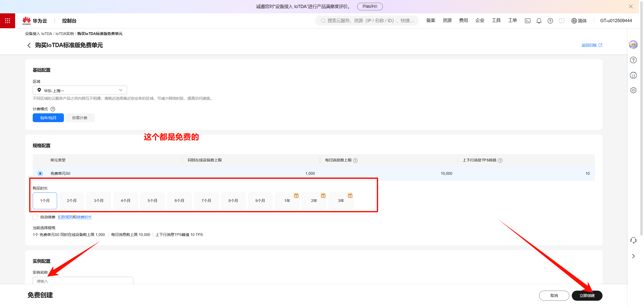Screen dimensions: 644x307
Task: Open the 费用 menu
Action: pyautogui.click(x=463, y=20)
